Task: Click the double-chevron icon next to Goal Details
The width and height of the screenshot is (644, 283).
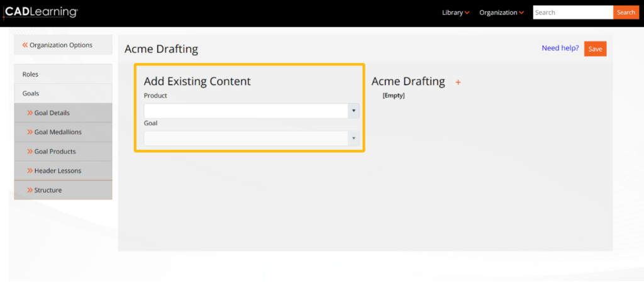Action: click(30, 113)
